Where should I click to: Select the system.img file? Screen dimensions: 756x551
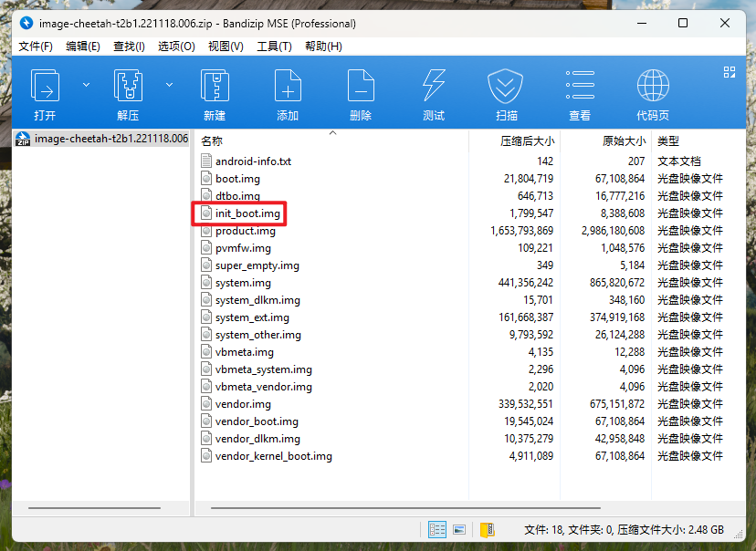coord(243,283)
